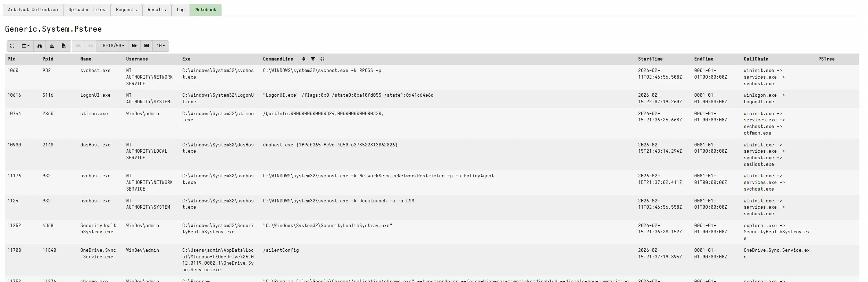
Task: Sort the CommandLine column
Action: click(304, 59)
